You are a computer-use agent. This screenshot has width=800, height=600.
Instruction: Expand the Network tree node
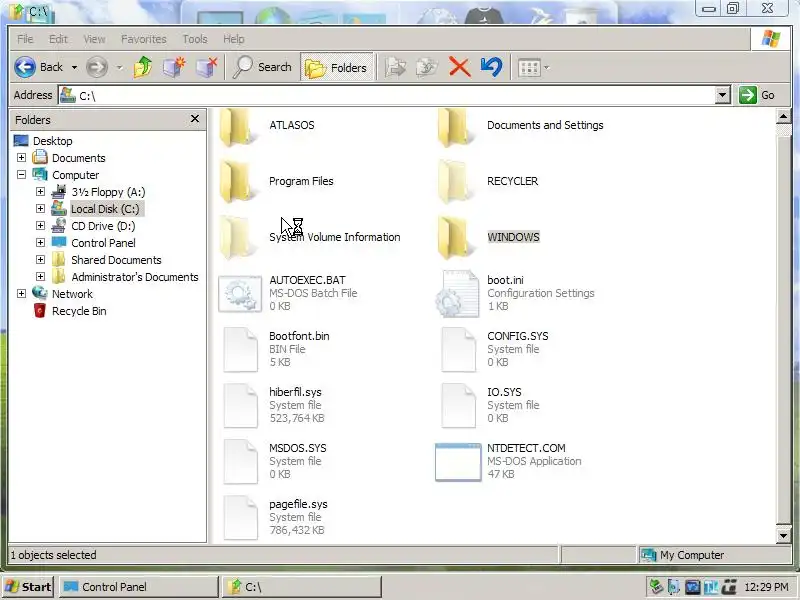pyautogui.click(x=21, y=293)
